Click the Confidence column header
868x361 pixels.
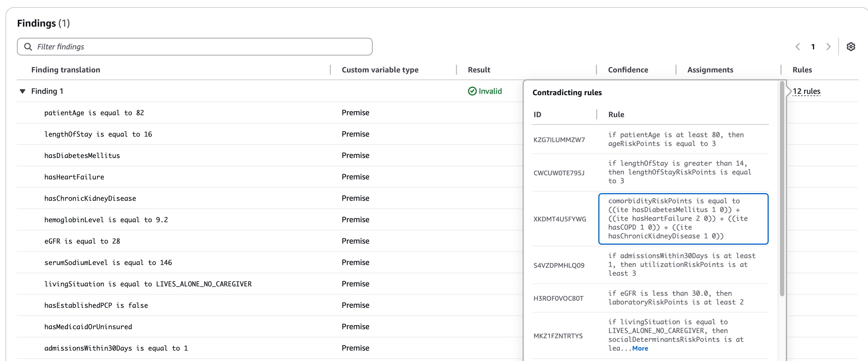point(628,70)
